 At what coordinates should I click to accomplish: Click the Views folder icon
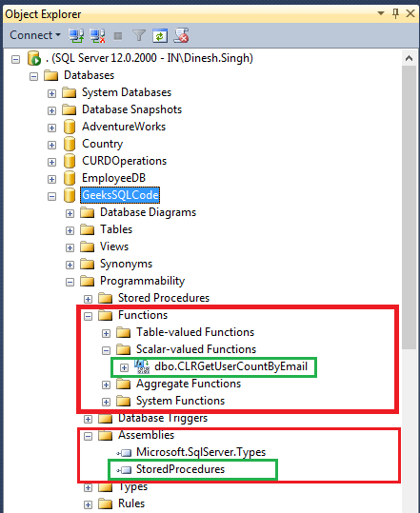click(x=87, y=247)
